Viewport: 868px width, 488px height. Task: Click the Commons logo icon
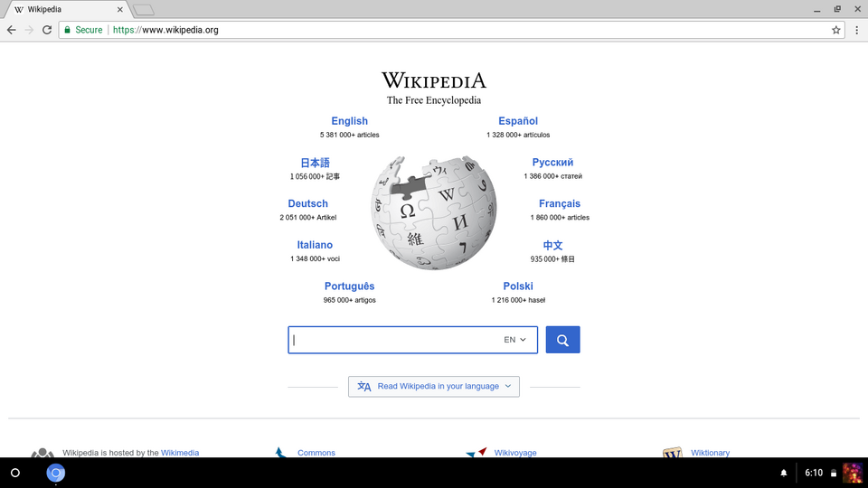click(x=280, y=453)
